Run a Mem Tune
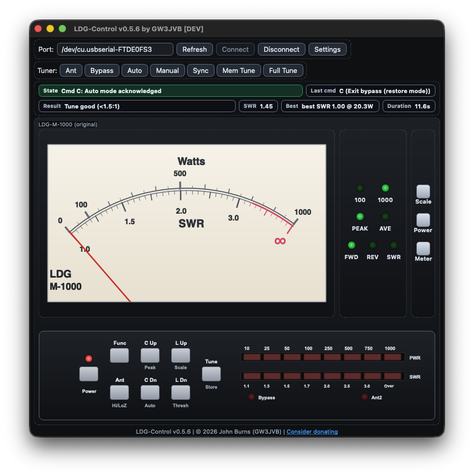Viewport: 474px width, 476px height. click(x=238, y=70)
